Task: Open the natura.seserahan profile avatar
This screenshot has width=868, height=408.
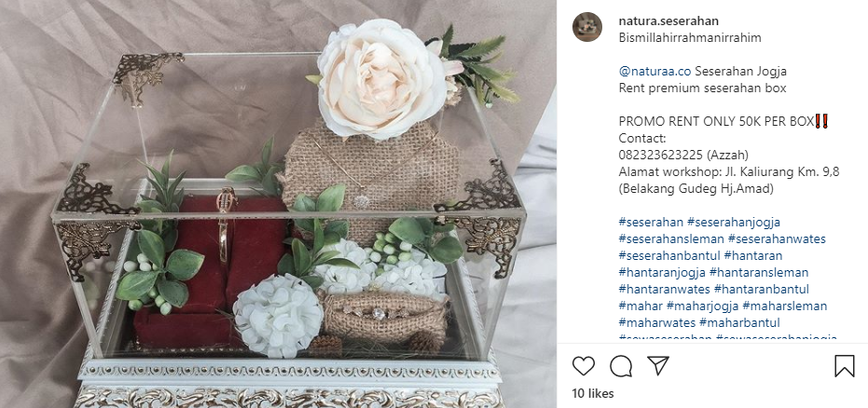Action: (x=587, y=27)
